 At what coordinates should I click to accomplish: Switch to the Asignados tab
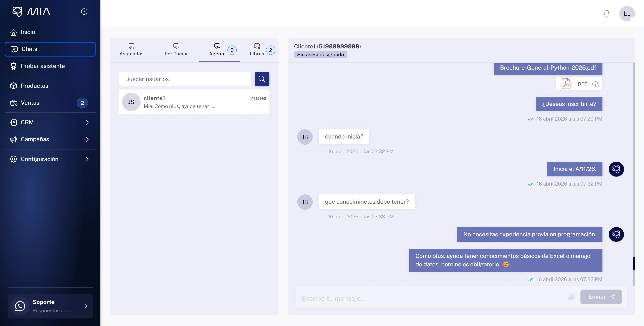tap(132, 50)
